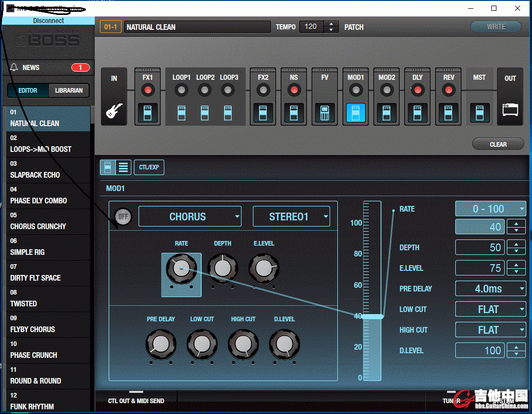The image size is (532, 414).
Task: Open the NEWS bell notification
Action: tap(14, 67)
